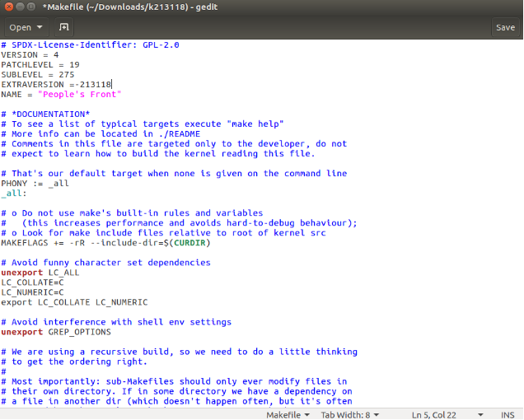
Task: Minimize the gedit window
Action: tap(20, 7)
